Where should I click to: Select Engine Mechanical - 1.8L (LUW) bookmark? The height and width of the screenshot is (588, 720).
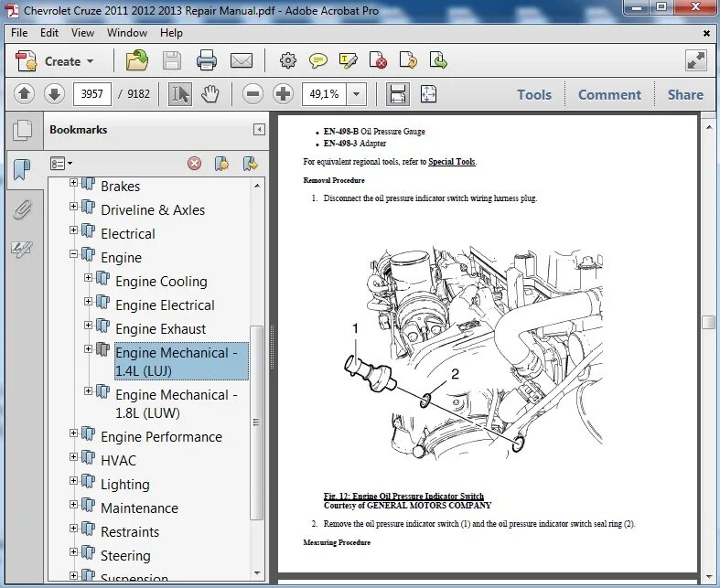(x=177, y=404)
